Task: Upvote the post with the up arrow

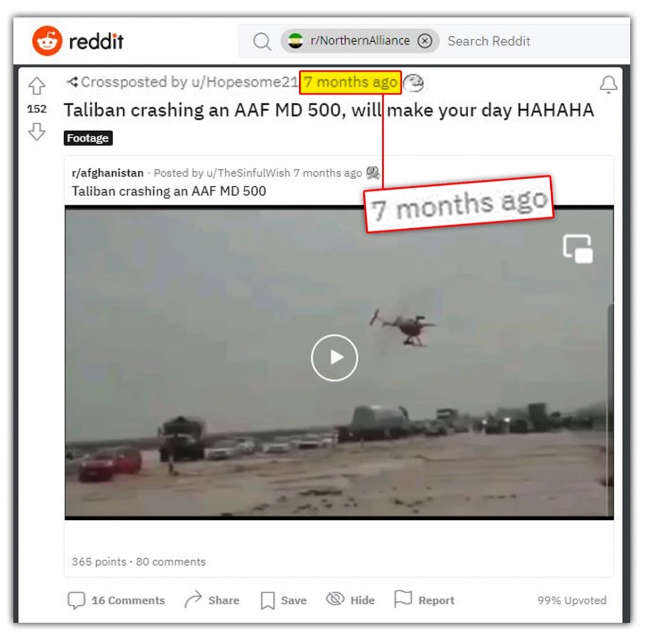Action: (37, 86)
